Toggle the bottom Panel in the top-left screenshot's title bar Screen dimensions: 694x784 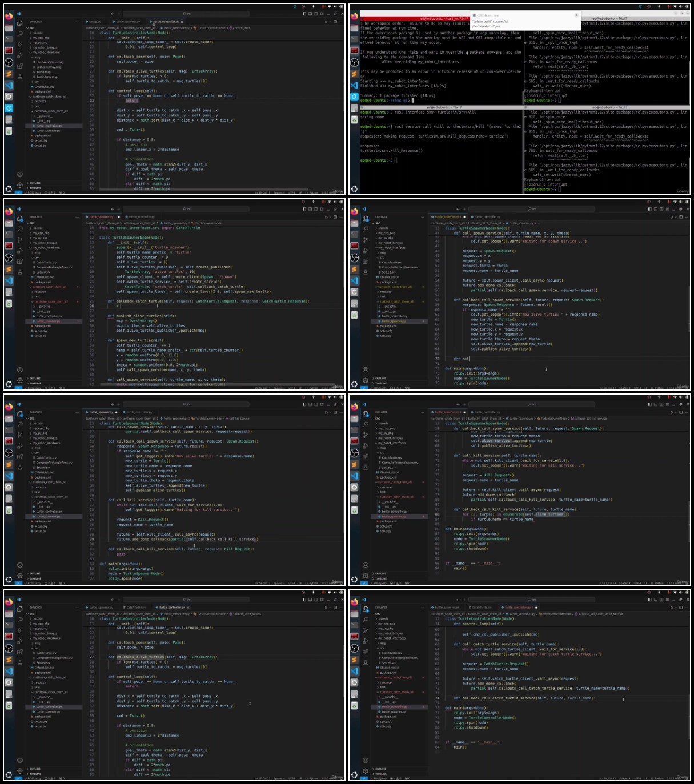click(x=310, y=14)
